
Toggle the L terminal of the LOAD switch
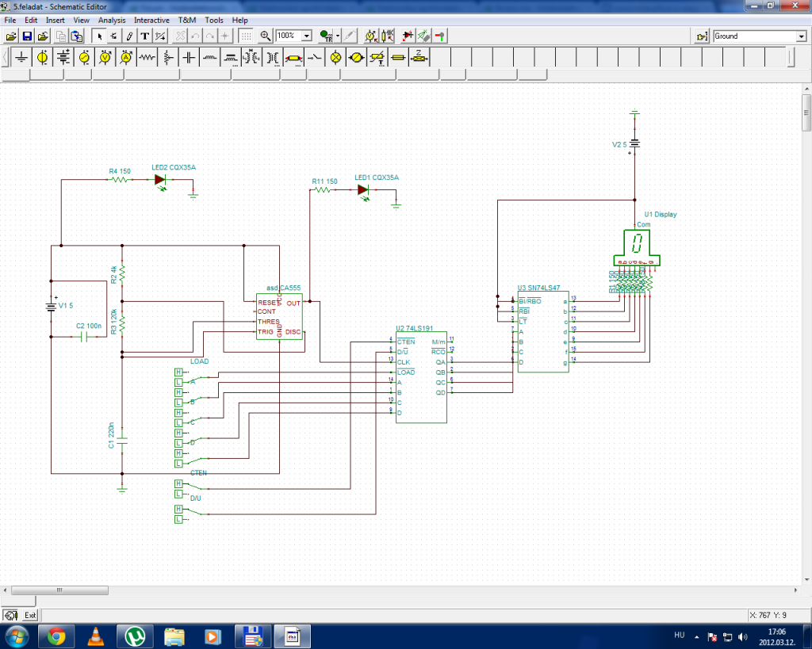pyautogui.click(x=178, y=383)
